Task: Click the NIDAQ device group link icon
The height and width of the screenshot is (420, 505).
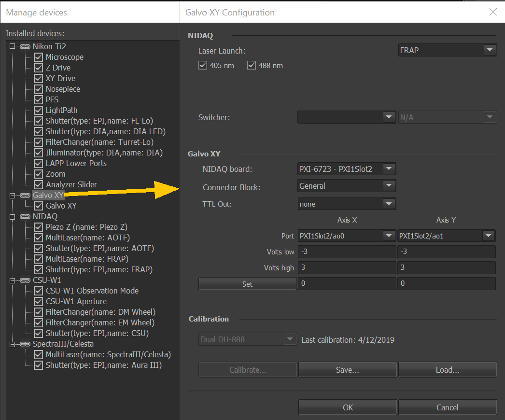Action: pyautogui.click(x=25, y=217)
